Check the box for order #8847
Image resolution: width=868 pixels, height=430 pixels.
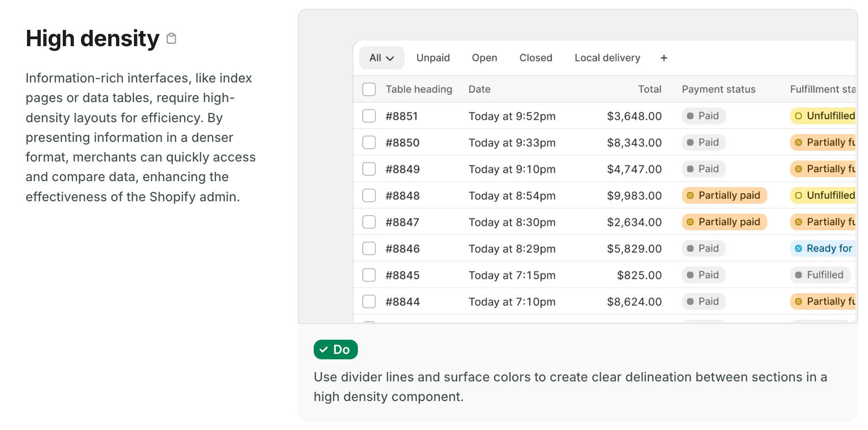pos(369,222)
